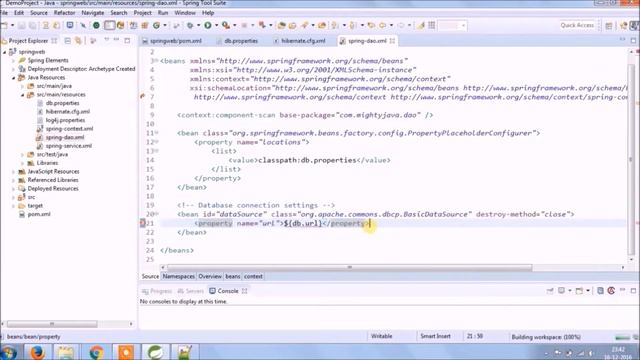The width and height of the screenshot is (640, 360).
Task: Maximize the editor area icon
Action: point(633,40)
